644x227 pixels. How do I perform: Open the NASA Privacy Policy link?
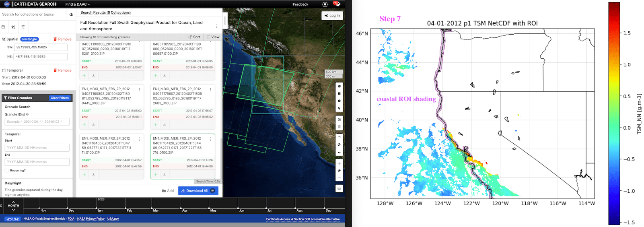click(91, 219)
